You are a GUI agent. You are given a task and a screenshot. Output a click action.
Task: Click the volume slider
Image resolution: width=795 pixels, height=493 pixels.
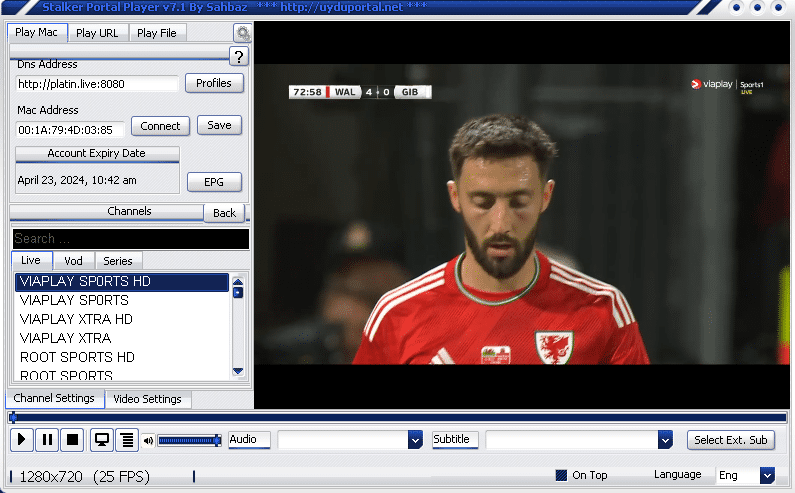(188, 440)
